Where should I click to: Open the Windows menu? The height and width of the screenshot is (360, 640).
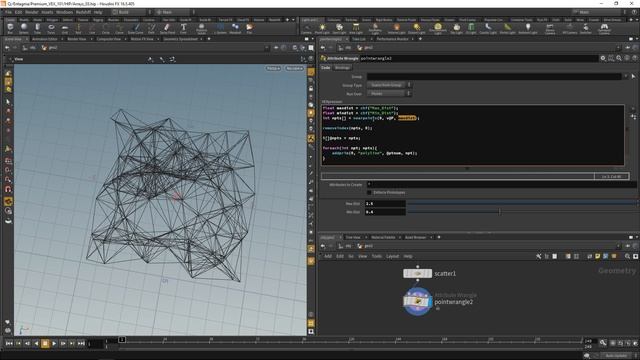click(x=64, y=12)
